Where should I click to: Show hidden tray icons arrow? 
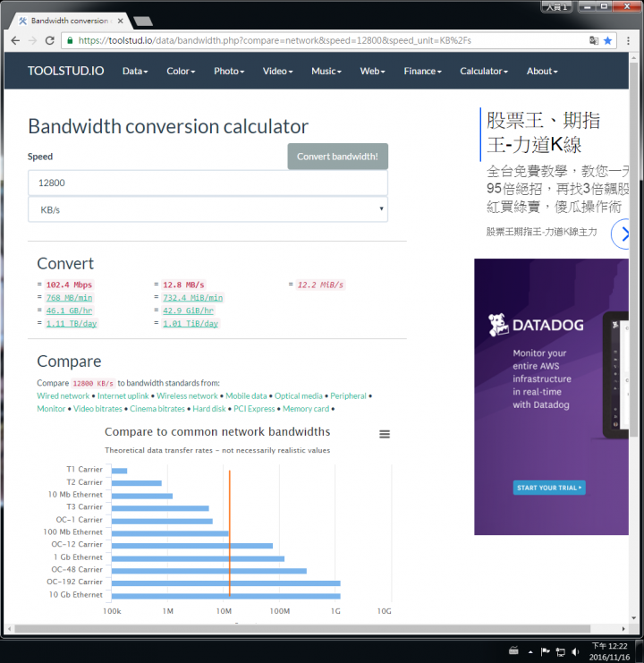530,652
